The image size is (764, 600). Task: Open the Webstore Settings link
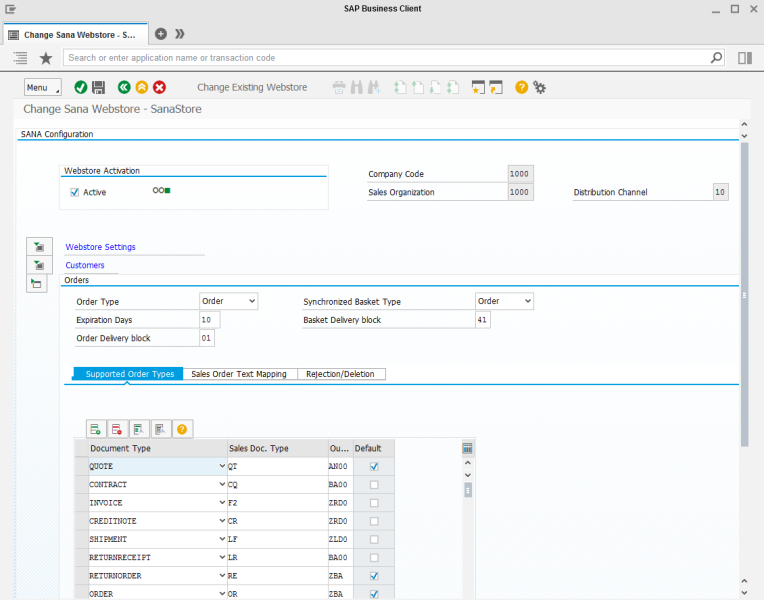(x=100, y=247)
